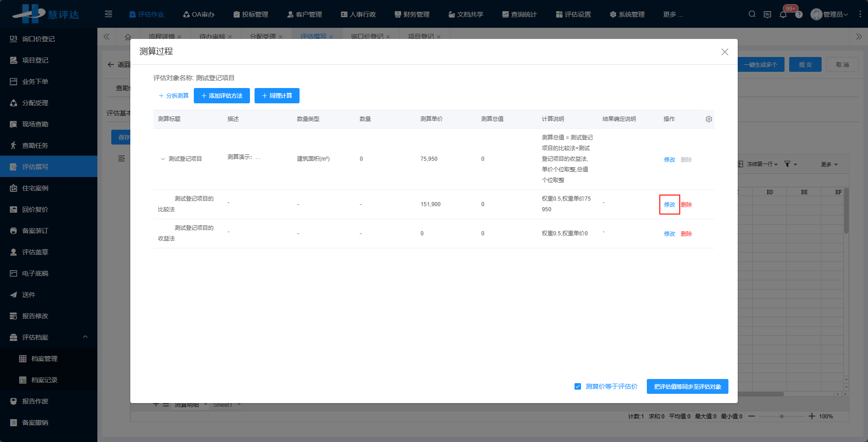868x442 pixels.
Task: Click 把评估值等同步至评估对象 button
Action: (x=687, y=386)
